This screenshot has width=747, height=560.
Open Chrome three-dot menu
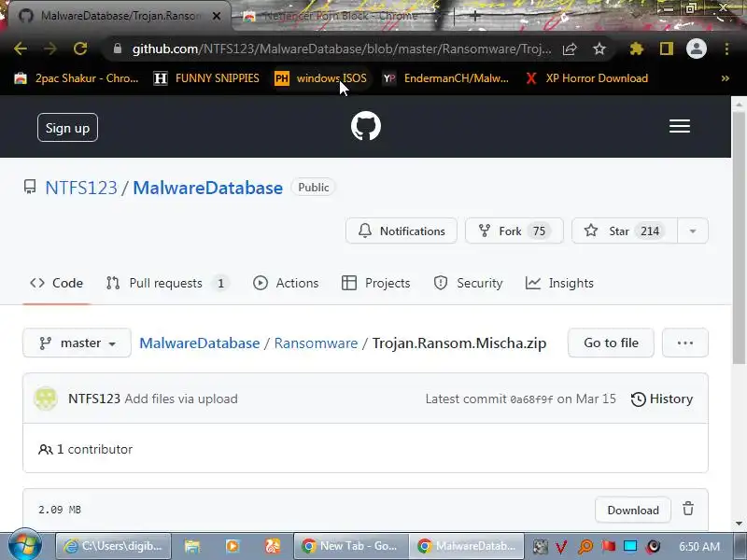tap(726, 49)
